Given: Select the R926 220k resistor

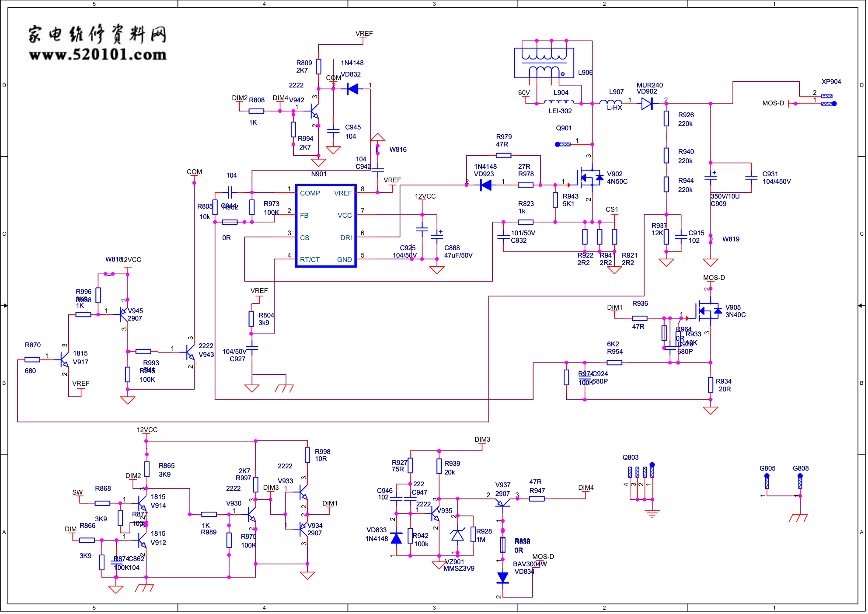Looking at the screenshot, I should coord(666,119).
